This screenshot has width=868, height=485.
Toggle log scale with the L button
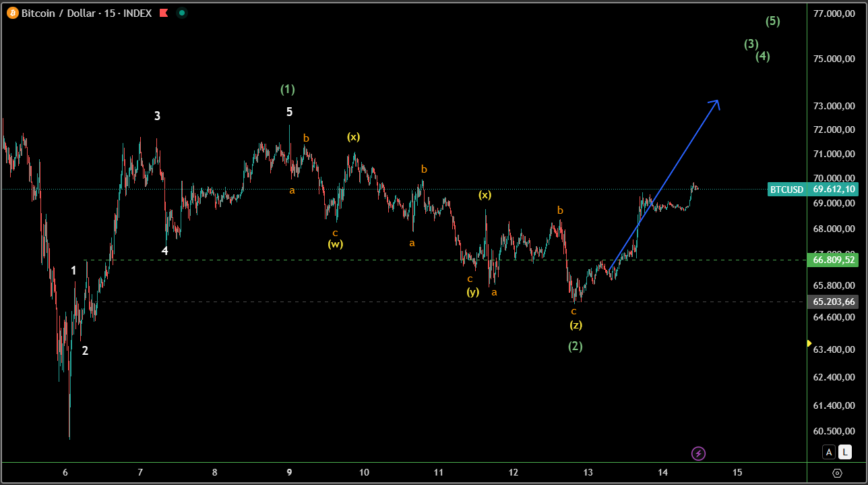(x=844, y=453)
